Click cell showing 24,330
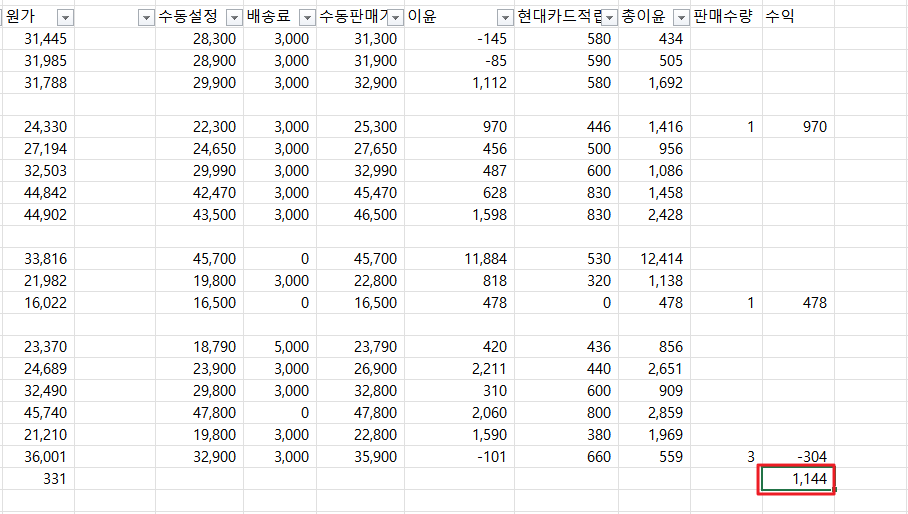908x514 pixels. (x=38, y=127)
